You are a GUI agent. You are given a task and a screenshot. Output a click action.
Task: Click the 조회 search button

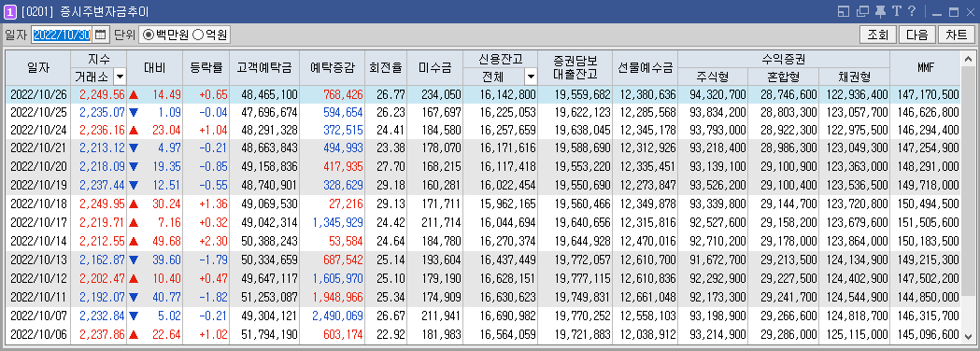click(878, 35)
